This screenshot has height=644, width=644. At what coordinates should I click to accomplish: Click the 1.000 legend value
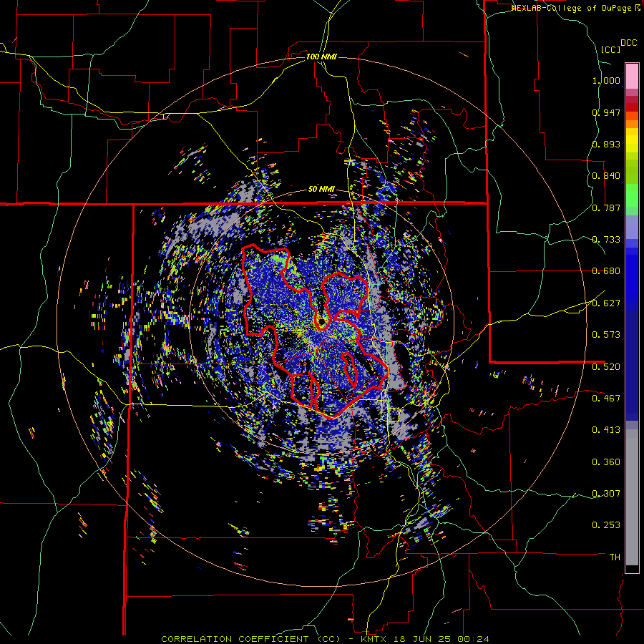tap(606, 80)
